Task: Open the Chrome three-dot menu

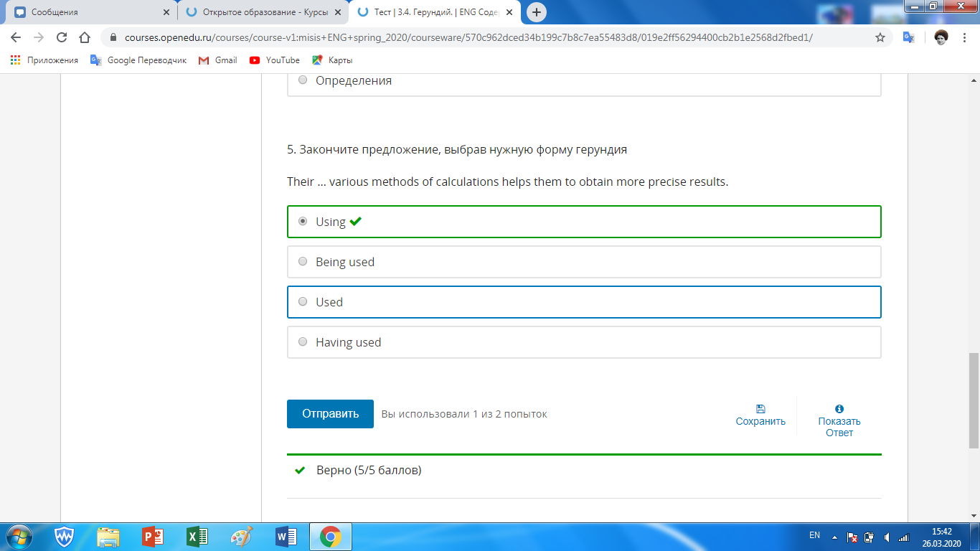Action: pyautogui.click(x=965, y=37)
